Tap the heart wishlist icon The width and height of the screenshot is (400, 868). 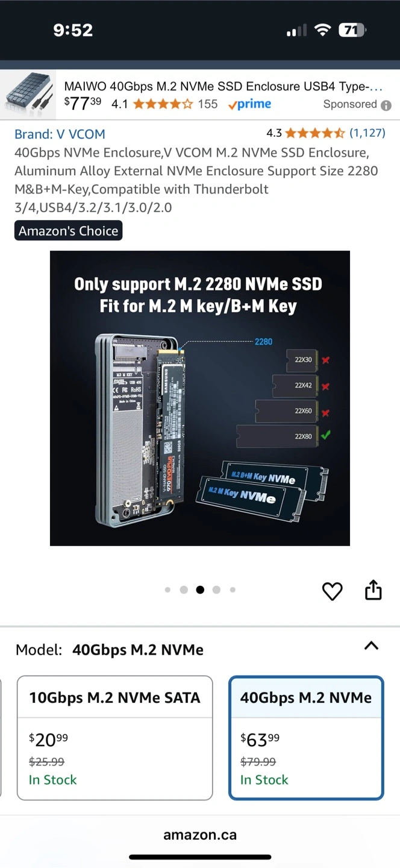tap(332, 591)
